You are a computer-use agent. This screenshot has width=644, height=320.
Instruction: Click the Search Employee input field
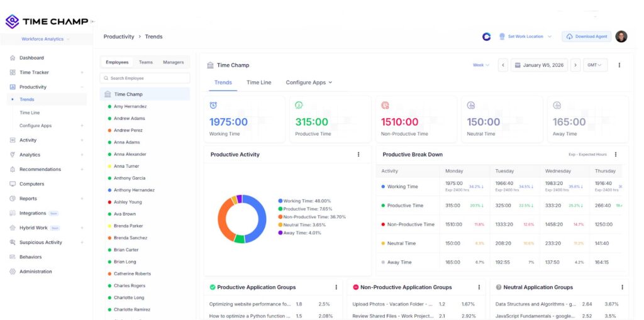(x=145, y=79)
